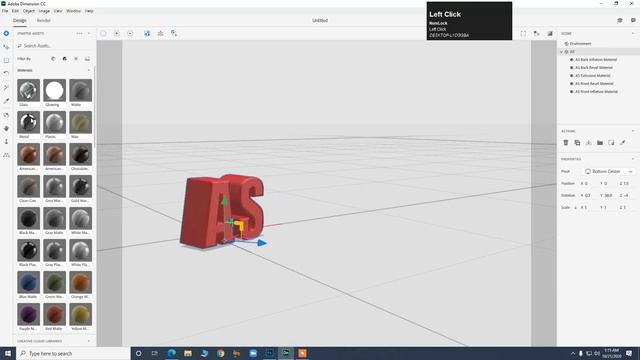Apply the Blue Matte material
640x360 pixels.
tap(29, 282)
